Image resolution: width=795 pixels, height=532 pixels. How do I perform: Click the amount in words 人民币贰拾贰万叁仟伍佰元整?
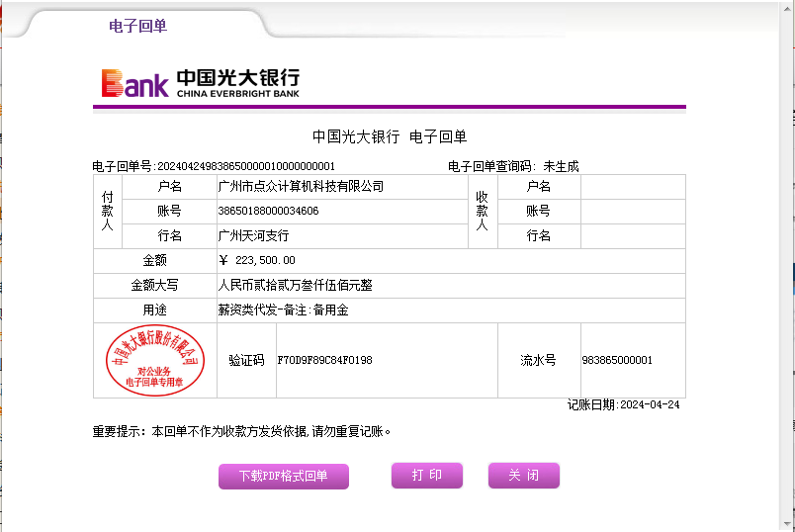pos(295,286)
